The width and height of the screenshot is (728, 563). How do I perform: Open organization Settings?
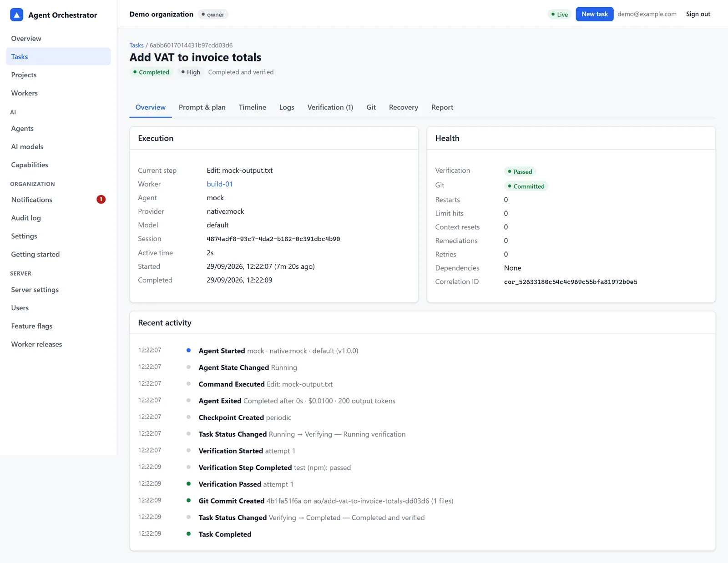click(58, 236)
